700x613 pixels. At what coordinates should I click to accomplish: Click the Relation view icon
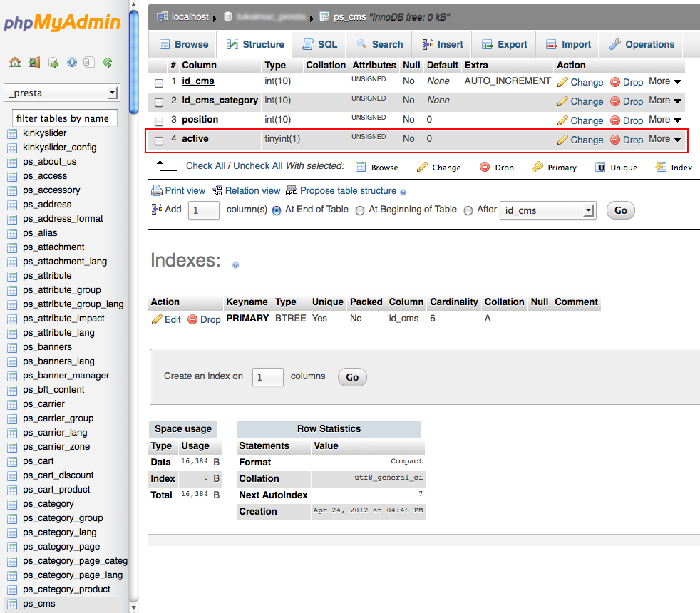coord(217,190)
